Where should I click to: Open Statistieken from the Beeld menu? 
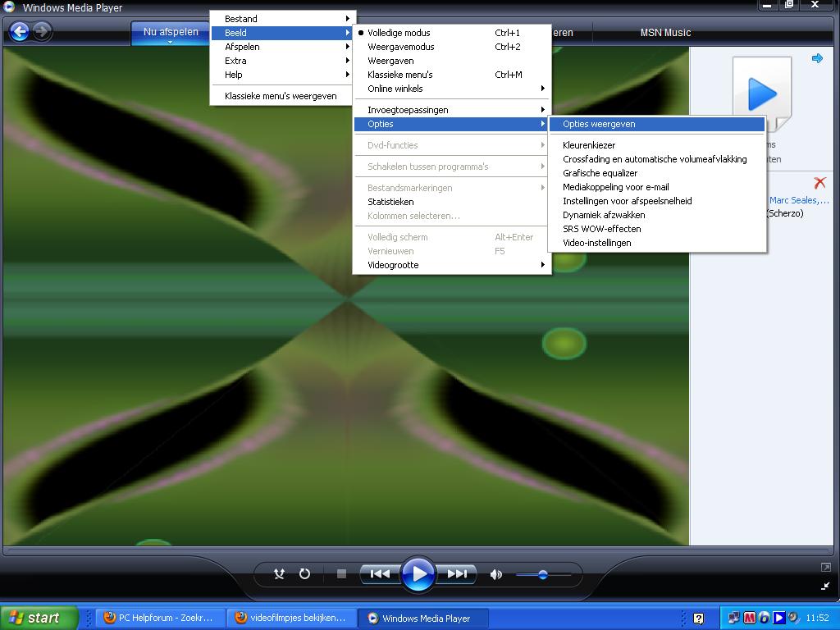pos(452,202)
